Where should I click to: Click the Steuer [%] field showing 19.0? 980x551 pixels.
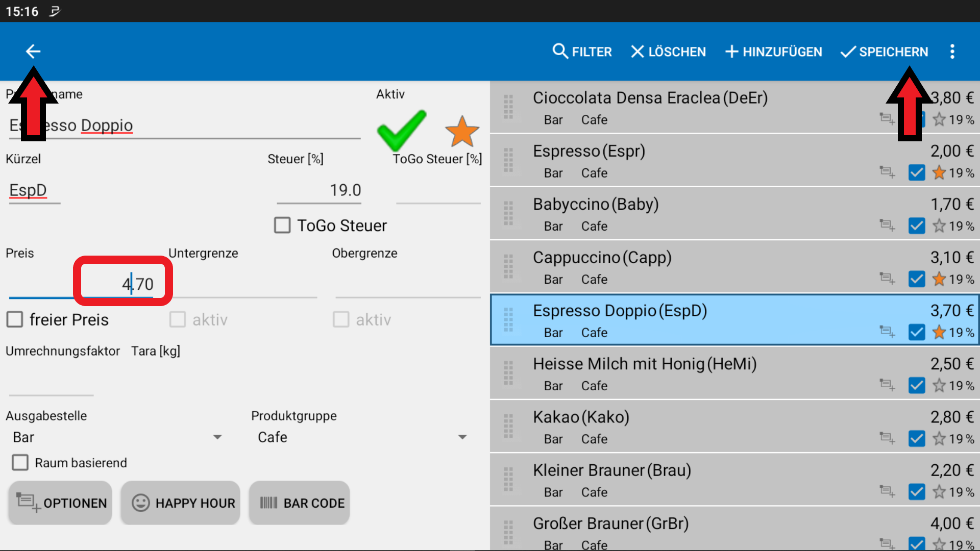[x=320, y=190]
